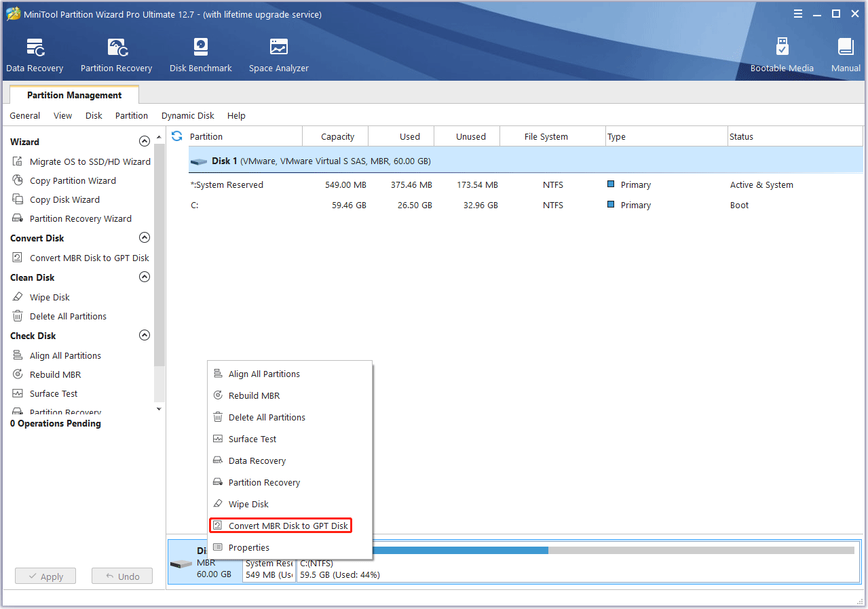The image size is (868, 609).
Task: Select Properties from the context menu
Action: (x=248, y=547)
